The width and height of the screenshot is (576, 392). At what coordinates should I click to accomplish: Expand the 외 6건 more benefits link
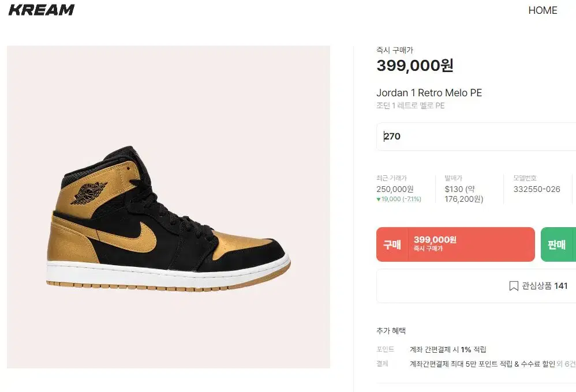click(x=566, y=364)
